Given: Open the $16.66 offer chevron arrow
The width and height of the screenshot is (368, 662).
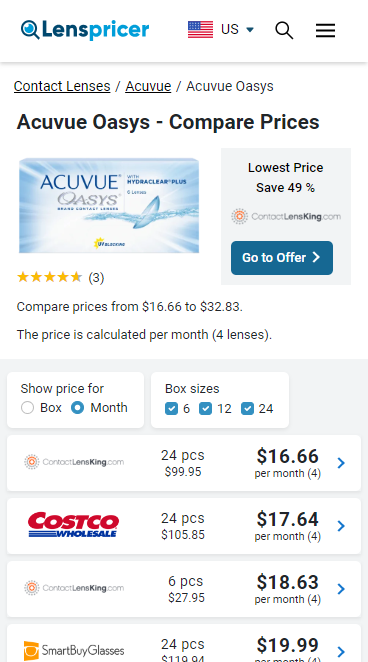Looking at the screenshot, I should click(x=341, y=463).
